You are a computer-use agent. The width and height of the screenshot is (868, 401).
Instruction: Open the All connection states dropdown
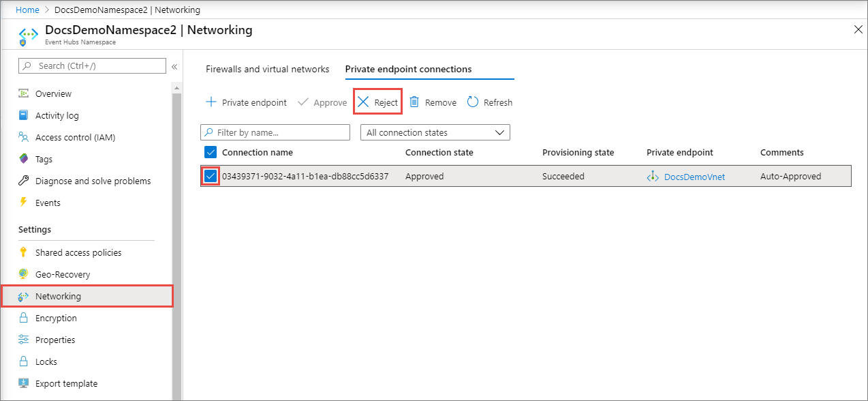click(x=435, y=132)
